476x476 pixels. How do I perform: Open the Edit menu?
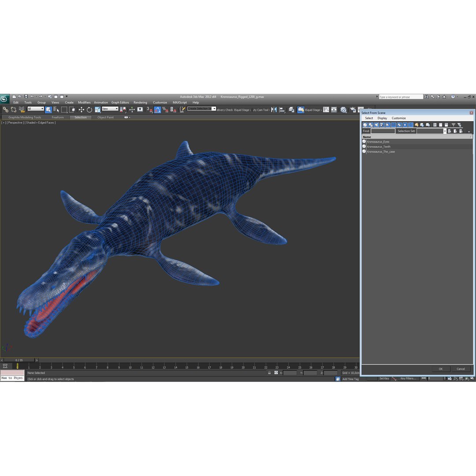point(16,102)
